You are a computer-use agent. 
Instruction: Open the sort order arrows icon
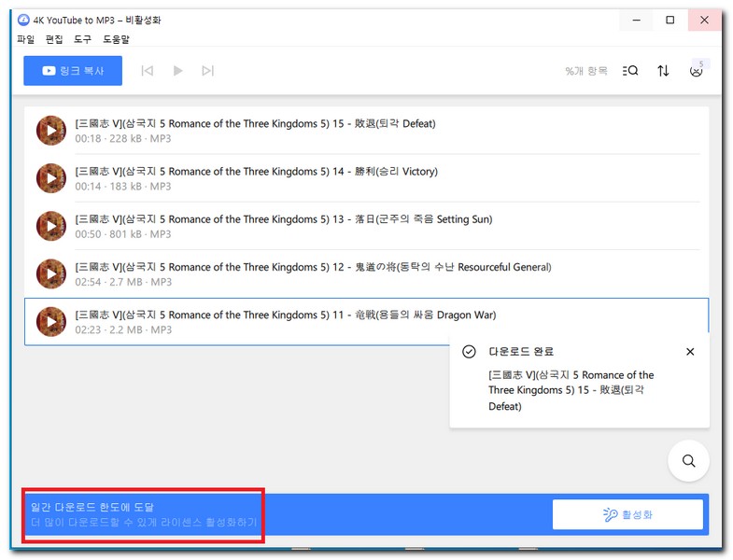(663, 71)
